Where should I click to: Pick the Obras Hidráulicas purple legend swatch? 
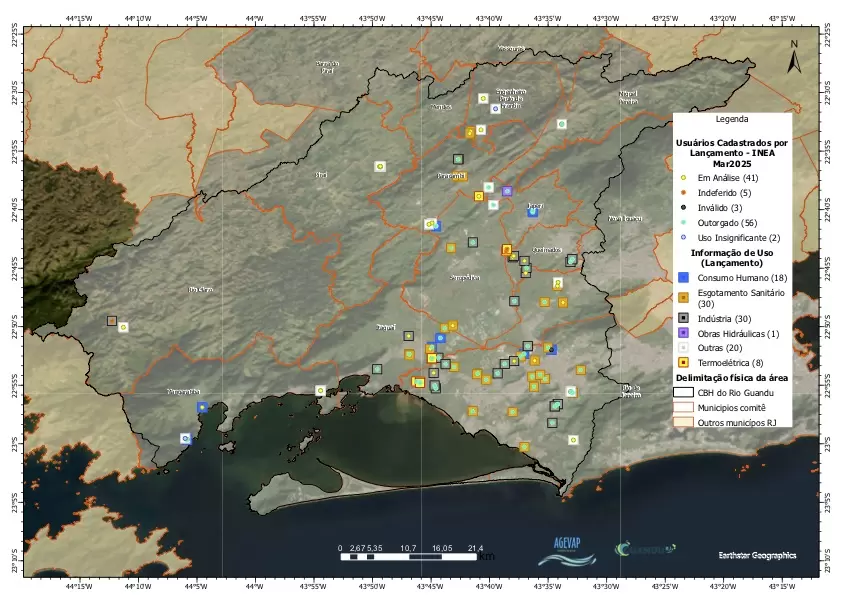click(x=683, y=333)
